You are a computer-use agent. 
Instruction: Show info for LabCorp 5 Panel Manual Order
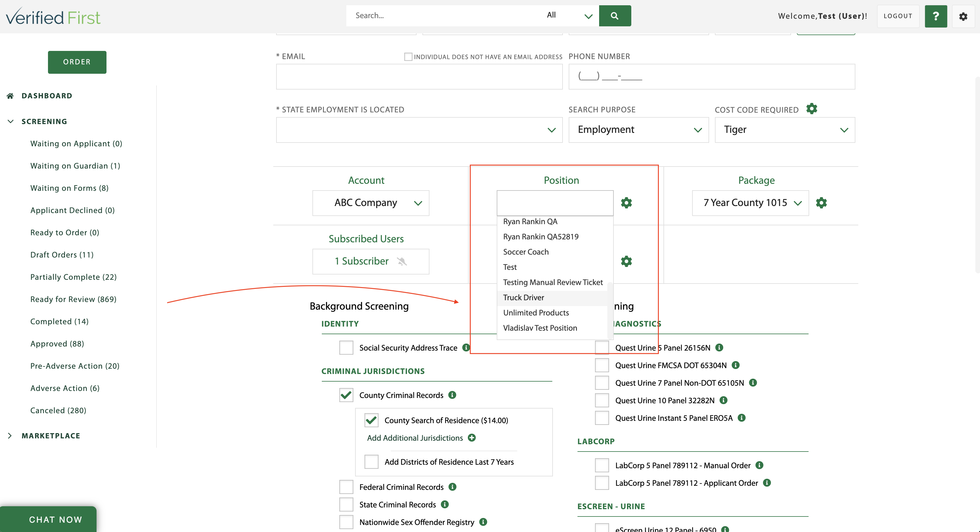tap(759, 465)
